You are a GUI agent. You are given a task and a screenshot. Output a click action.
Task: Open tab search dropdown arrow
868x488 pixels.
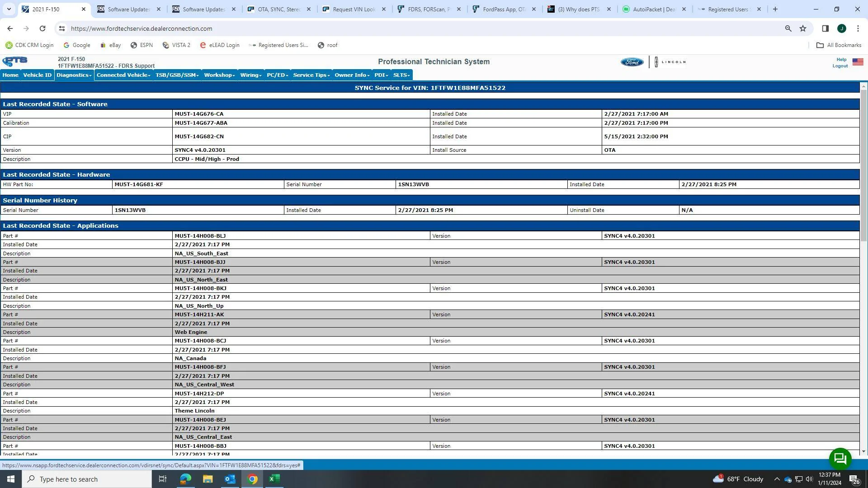tap(9, 9)
